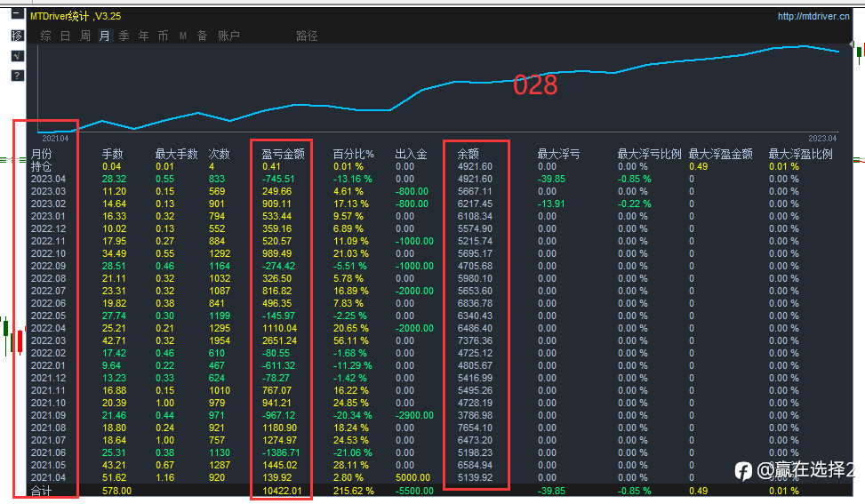Click the 余额 balance column header

click(x=469, y=154)
